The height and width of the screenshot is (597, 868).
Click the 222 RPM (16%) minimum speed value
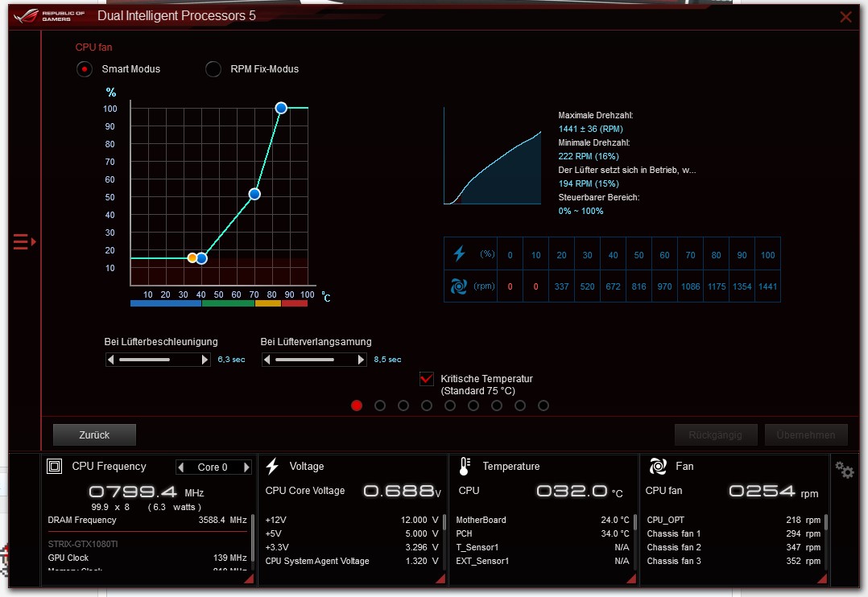(x=589, y=157)
